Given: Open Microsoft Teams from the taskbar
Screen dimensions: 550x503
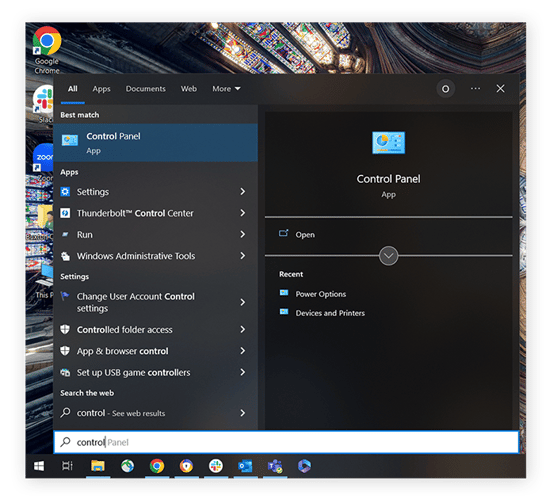Looking at the screenshot, I should point(275,466).
